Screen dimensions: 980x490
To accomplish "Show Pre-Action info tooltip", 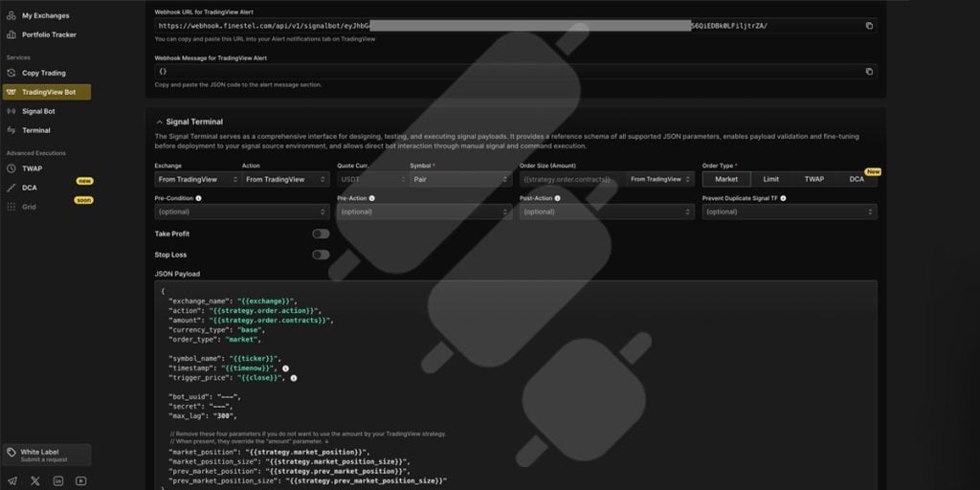I will (x=372, y=198).
